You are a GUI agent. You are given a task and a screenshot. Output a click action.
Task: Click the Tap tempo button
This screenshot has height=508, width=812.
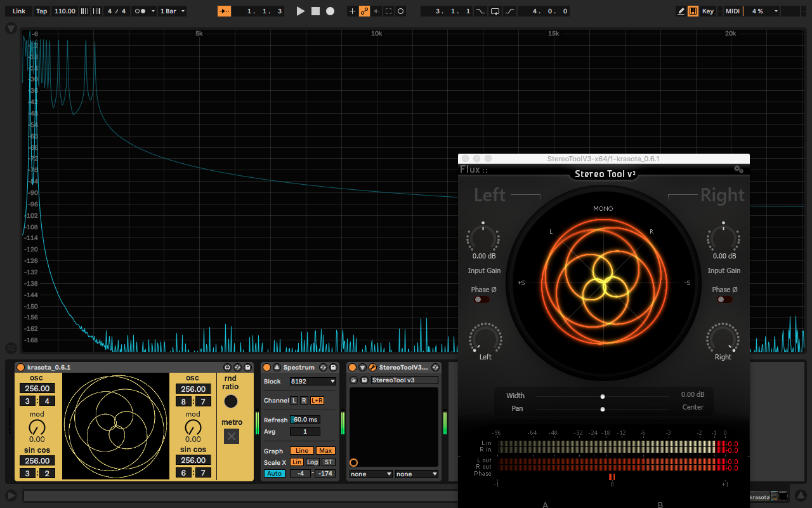coord(41,11)
